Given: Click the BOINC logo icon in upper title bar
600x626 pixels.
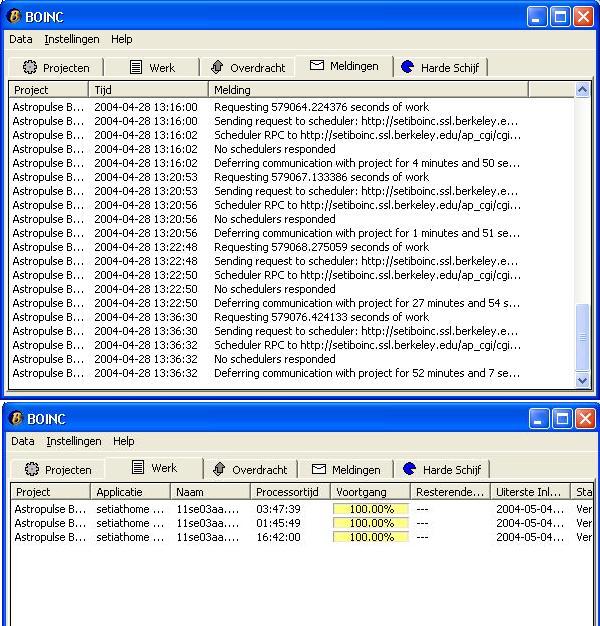Looking at the screenshot, I should (14, 16).
